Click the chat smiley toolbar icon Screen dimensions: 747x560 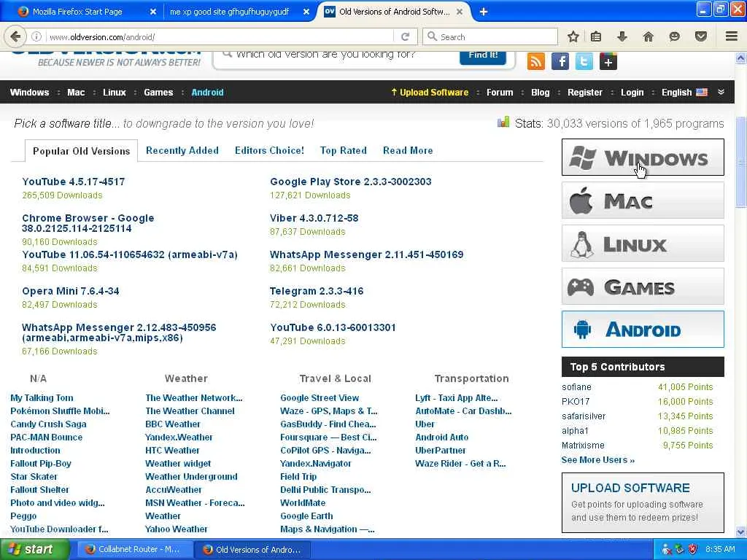tap(674, 36)
